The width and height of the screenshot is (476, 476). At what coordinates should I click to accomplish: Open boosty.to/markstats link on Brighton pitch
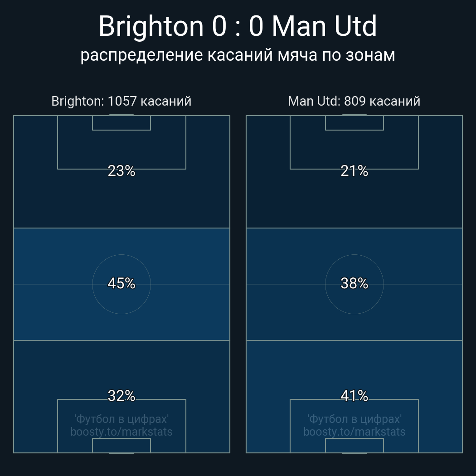[121, 432]
